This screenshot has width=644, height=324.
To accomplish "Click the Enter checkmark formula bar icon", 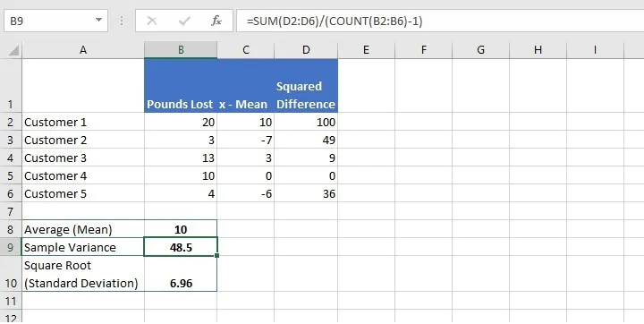I will tap(184, 21).
